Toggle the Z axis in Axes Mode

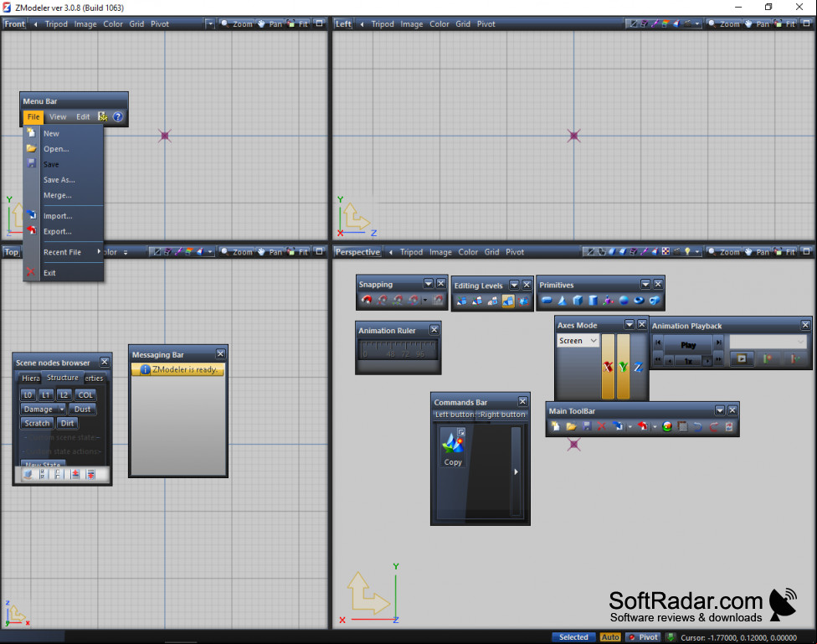(x=638, y=367)
